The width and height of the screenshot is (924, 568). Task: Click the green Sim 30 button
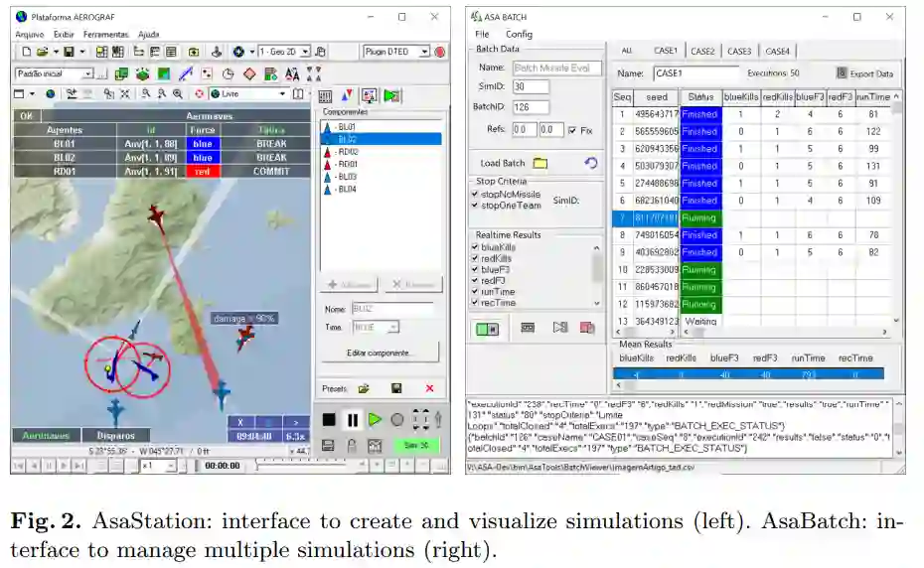coord(416,446)
